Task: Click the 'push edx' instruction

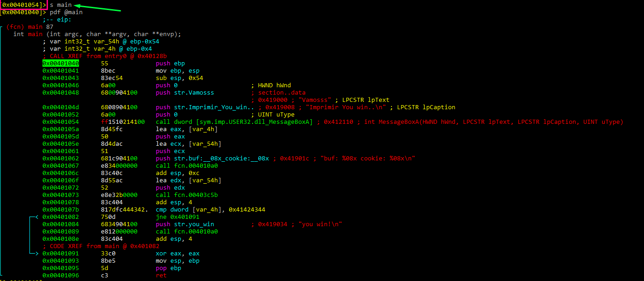Action: pos(170,187)
